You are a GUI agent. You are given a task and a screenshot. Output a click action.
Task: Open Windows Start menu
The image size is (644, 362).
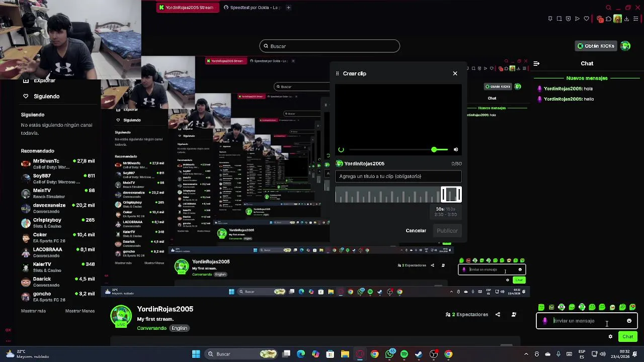196,354
